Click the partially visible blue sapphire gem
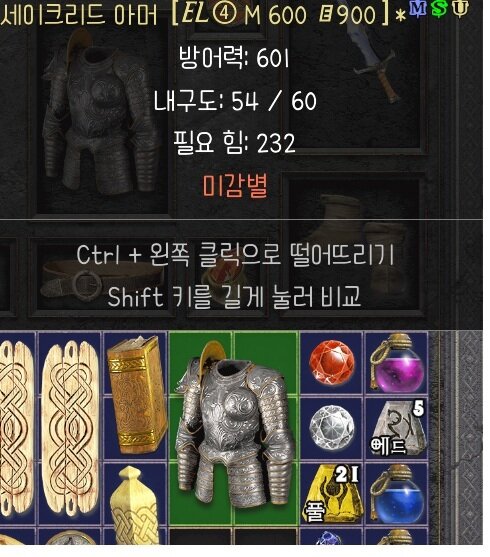Viewport: 490px width, 557px height. (329, 538)
